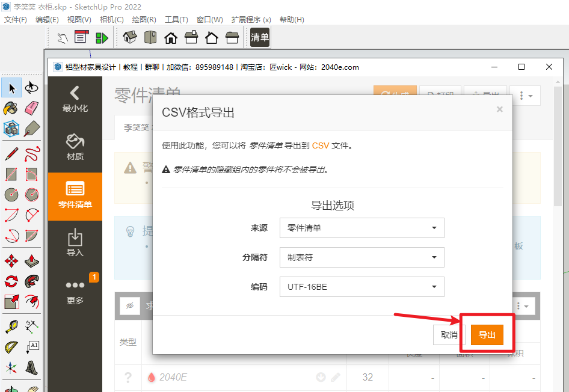Open the 相机(C) camera menu
This screenshot has width=569, height=392.
(111, 20)
